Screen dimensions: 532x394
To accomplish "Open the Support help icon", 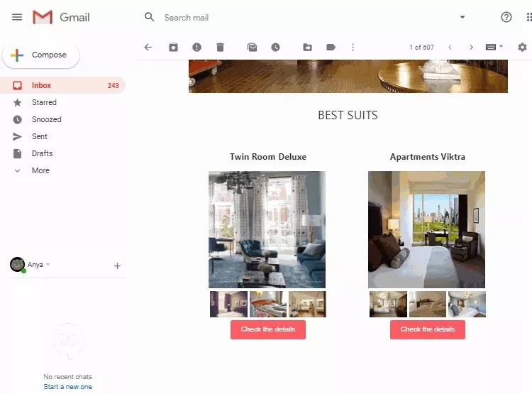I will point(506,17).
